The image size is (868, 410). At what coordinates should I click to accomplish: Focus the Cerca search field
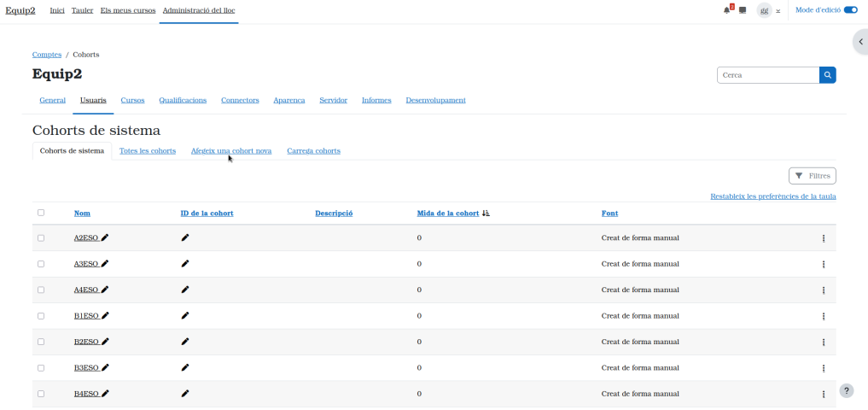point(768,75)
